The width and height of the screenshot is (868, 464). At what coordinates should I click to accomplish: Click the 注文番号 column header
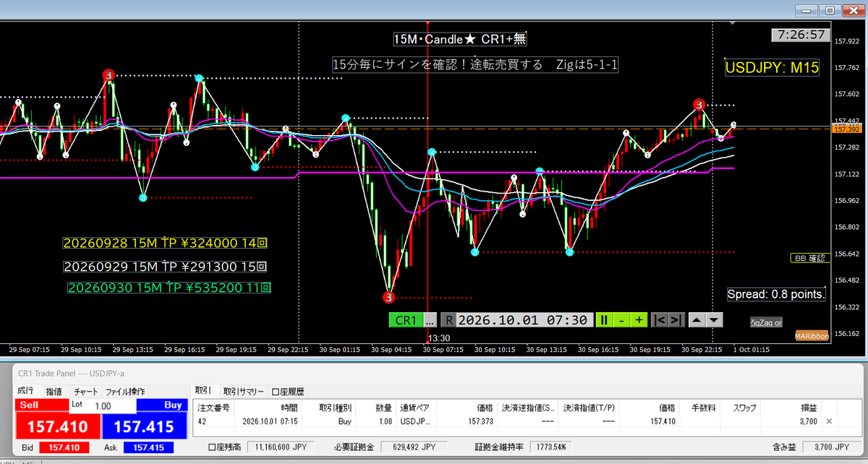(x=213, y=408)
